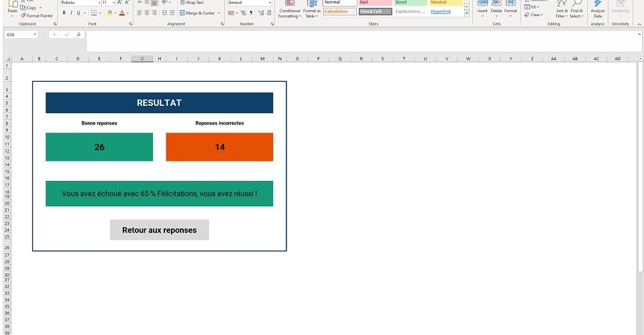This screenshot has height=335, width=644.
Task: Click Merge & Center
Action: click(197, 13)
